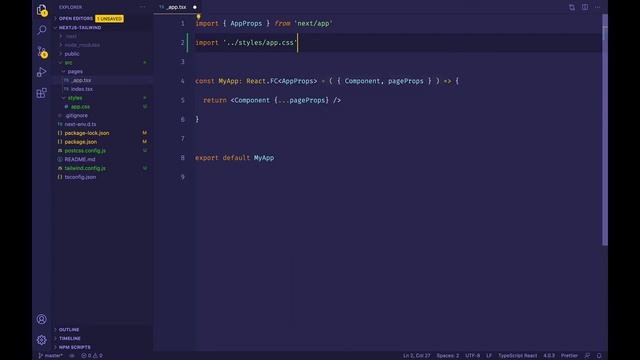The image size is (640, 360).
Task: Open editor more actions ellipsis
Action: pos(598,7)
